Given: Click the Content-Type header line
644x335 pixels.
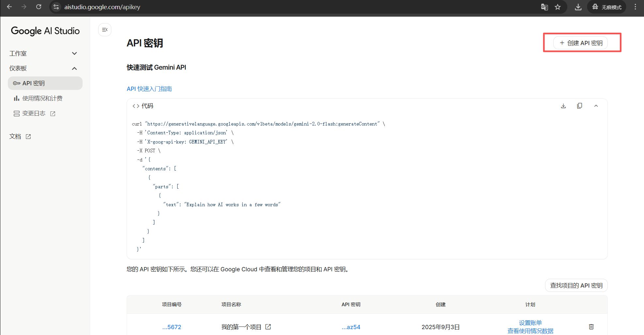Looking at the screenshot, I should [185, 133].
